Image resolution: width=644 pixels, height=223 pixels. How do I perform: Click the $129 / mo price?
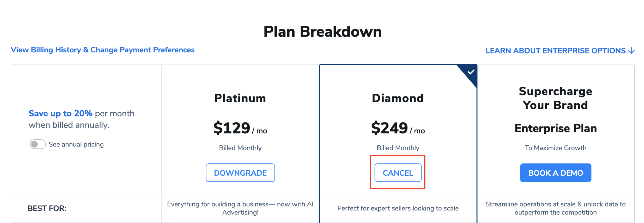pyautogui.click(x=240, y=128)
